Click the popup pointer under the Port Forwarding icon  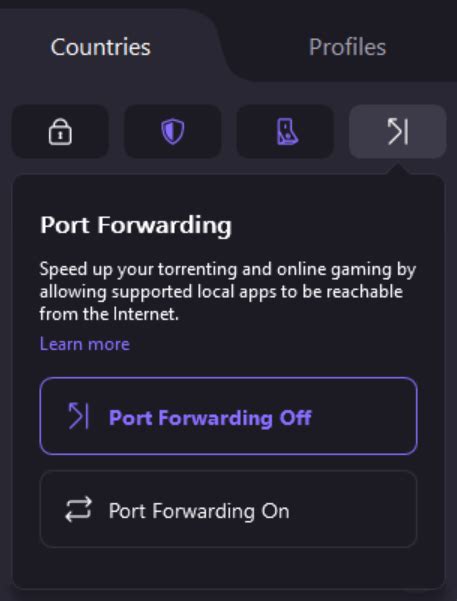click(x=398, y=170)
